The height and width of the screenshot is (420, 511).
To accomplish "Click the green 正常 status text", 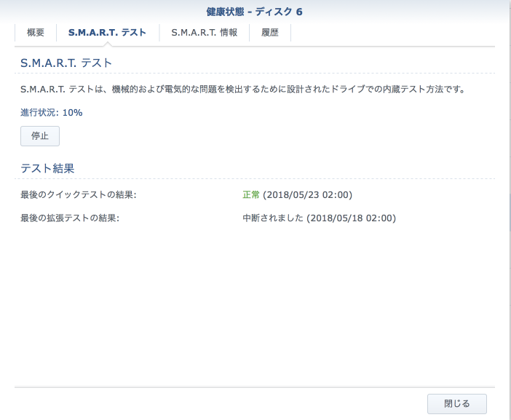I will [250, 195].
